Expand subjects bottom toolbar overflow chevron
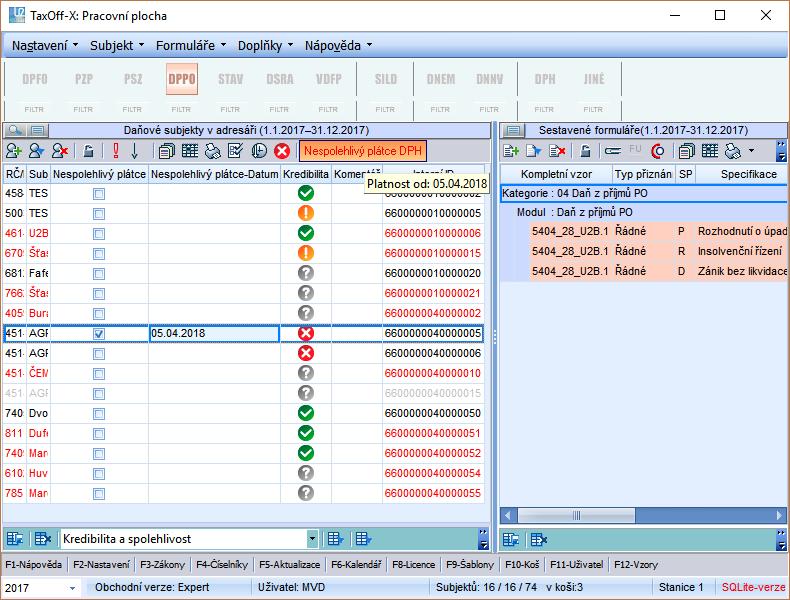Image resolution: width=790 pixels, height=600 pixels. (483, 539)
